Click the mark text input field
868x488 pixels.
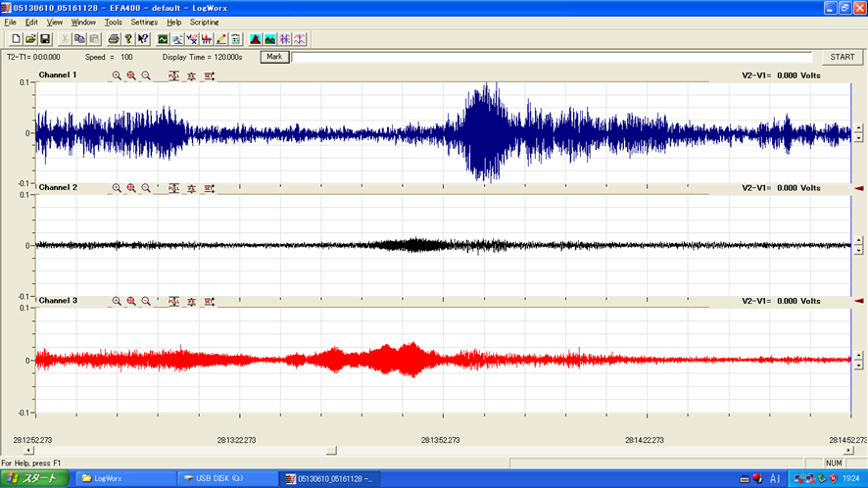(x=551, y=57)
